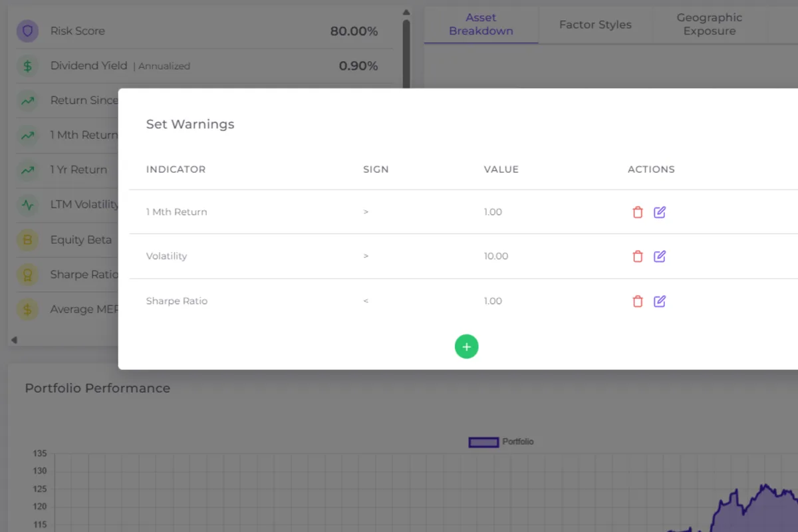Click the Risk Score shield icon
This screenshot has width=798, height=532.
[27, 31]
